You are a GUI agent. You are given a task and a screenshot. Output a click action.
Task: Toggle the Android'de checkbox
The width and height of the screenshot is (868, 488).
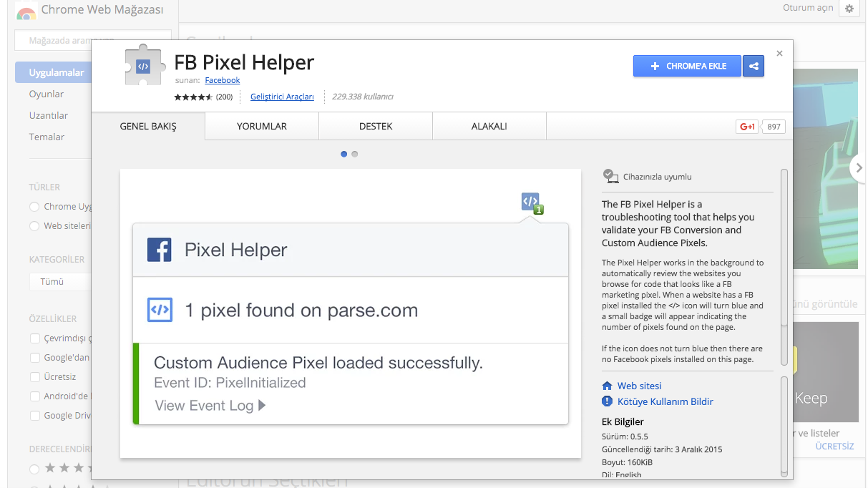34,396
